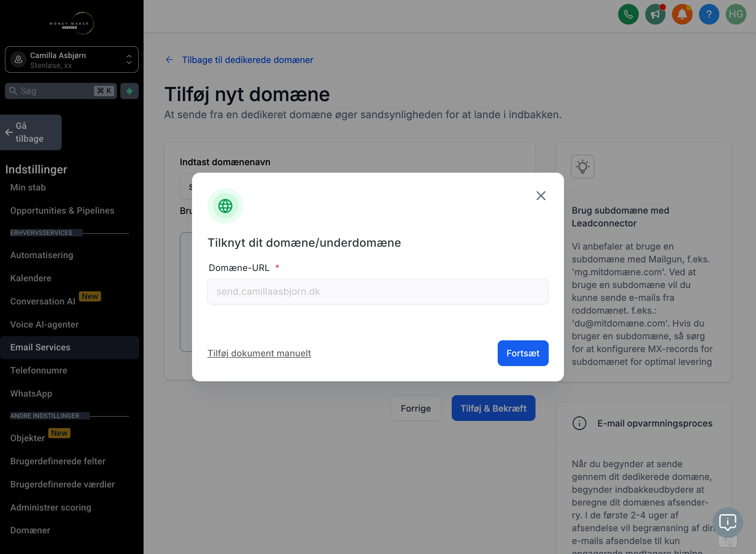
Task: Click the ⌘ K shortcut badge
Action: click(104, 91)
